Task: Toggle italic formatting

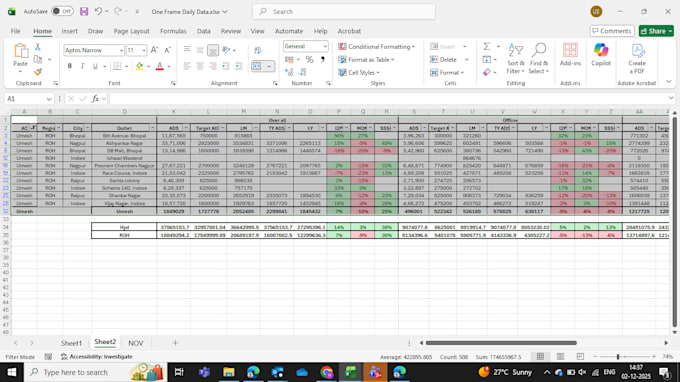Action: [x=82, y=66]
